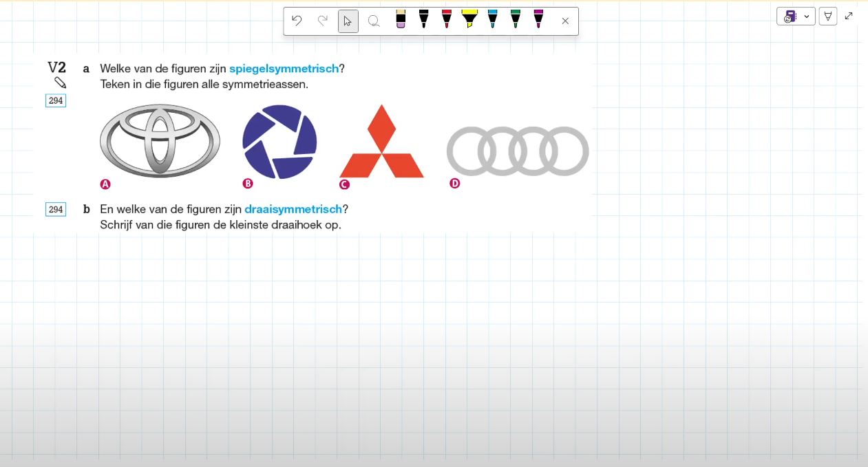The height and width of the screenshot is (467, 868).
Task: Click the text 'Teken in die figuren alle symmetrieassen.'
Action: pyautogui.click(x=204, y=85)
